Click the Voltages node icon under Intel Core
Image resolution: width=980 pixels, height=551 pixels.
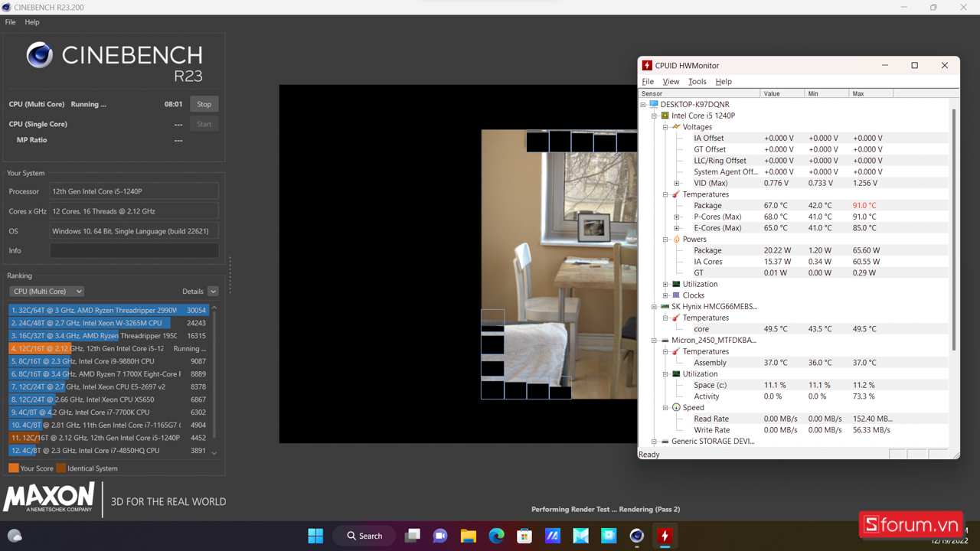click(x=676, y=127)
